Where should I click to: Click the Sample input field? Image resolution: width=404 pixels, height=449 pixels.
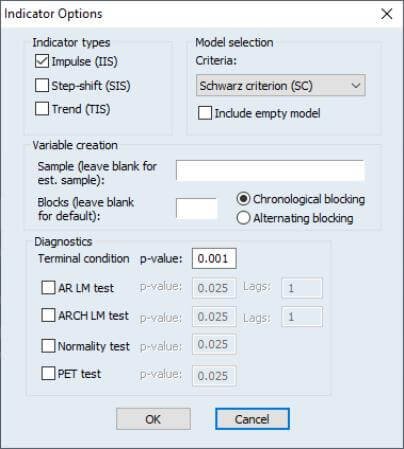[x=270, y=170]
